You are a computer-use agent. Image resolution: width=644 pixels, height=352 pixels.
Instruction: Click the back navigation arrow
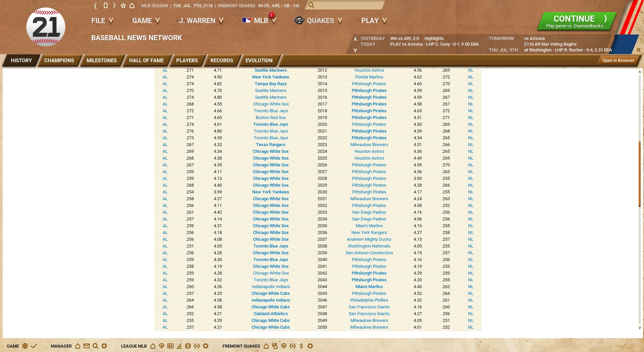95,6
